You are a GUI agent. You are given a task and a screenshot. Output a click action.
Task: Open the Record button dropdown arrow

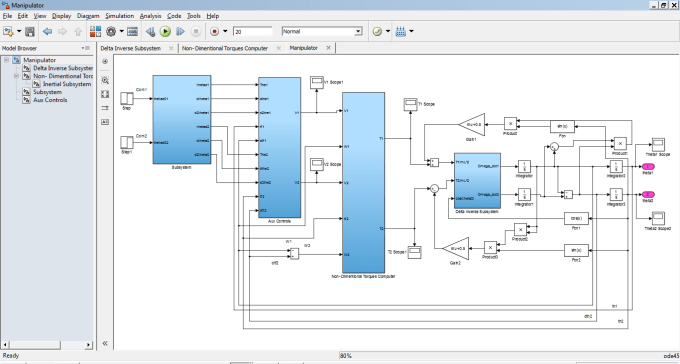pyautogui.click(x=225, y=31)
